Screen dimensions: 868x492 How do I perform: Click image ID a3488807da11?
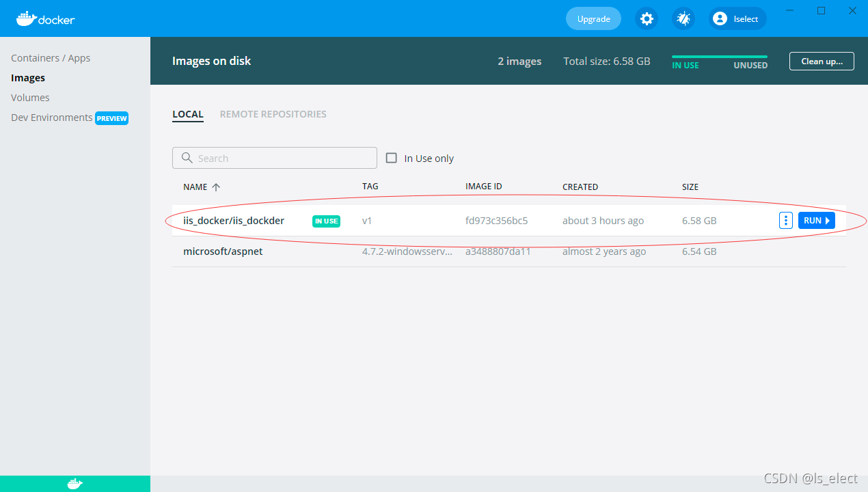(498, 251)
